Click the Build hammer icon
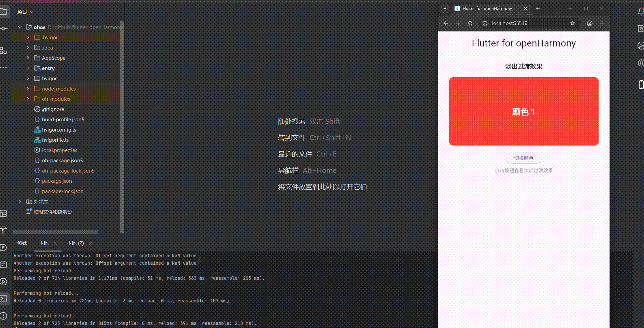This screenshot has width=644, height=328. (x=4, y=231)
